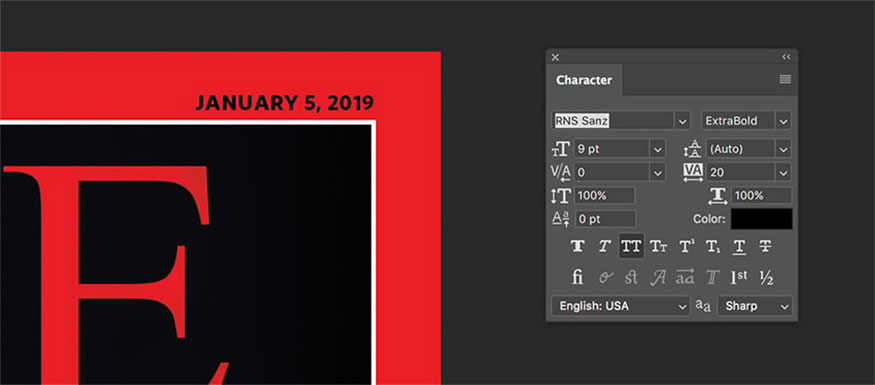Open the Character panel menu
The height and width of the screenshot is (385, 875).
785,79
